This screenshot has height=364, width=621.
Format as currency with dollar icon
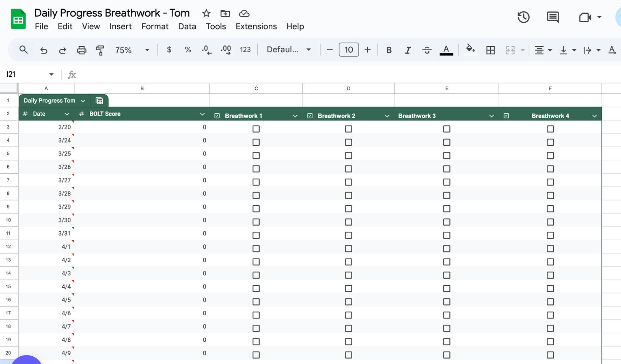click(x=169, y=50)
